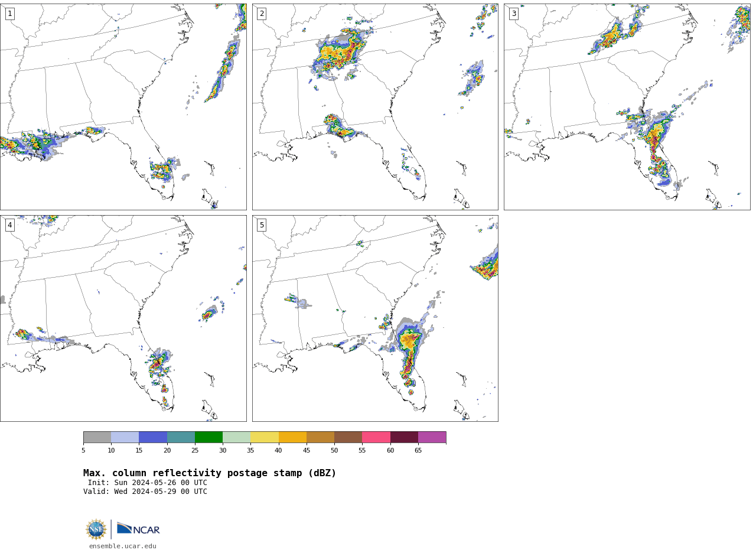Click the dark maroon 60-65 dBZ swatch
The image size is (756, 553).
pos(404,437)
